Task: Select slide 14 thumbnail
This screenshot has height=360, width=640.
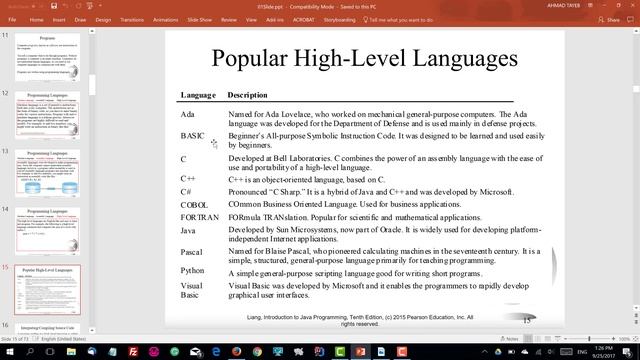Action: point(47,231)
